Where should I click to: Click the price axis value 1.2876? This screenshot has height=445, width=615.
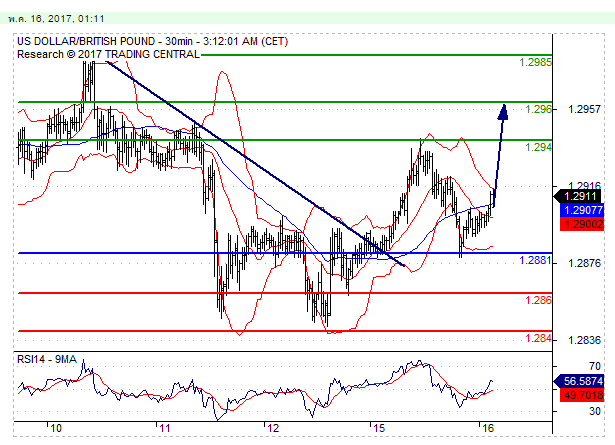point(584,263)
